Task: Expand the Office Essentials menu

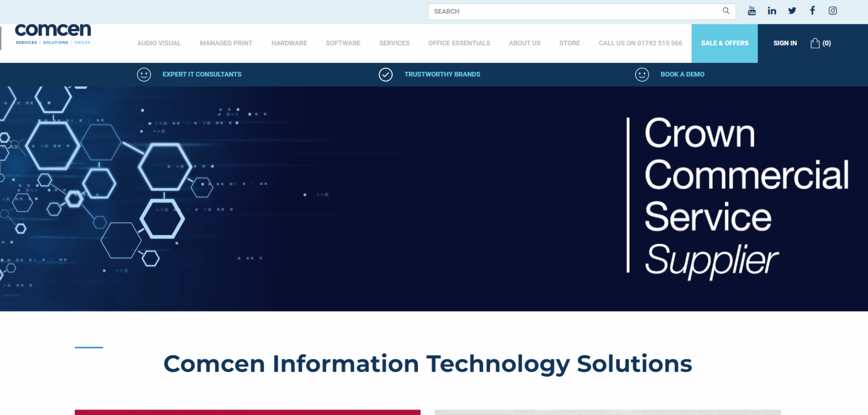Action: (459, 43)
